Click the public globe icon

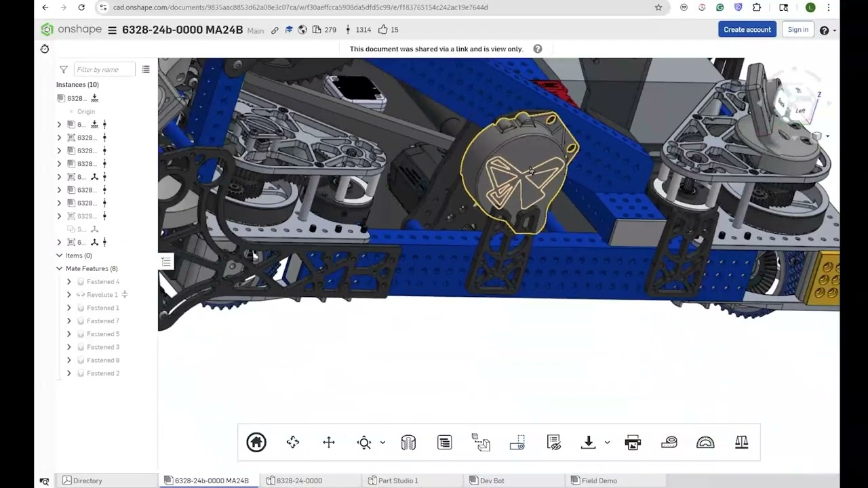point(302,30)
